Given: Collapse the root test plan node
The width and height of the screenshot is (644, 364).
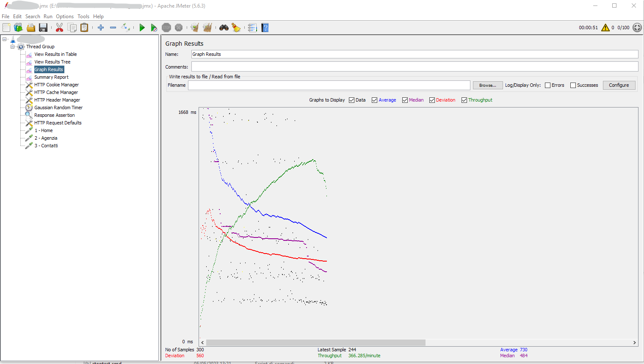Looking at the screenshot, I should coord(5,39).
